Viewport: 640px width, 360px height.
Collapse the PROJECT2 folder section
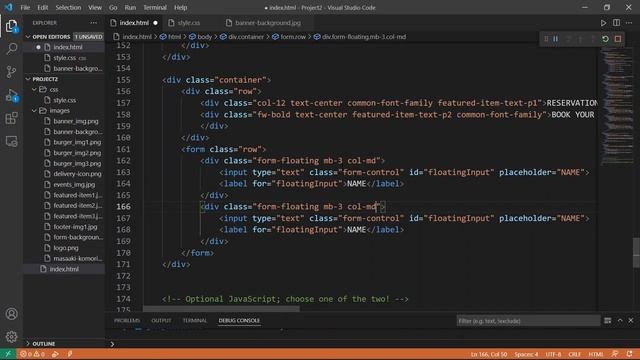(28, 79)
